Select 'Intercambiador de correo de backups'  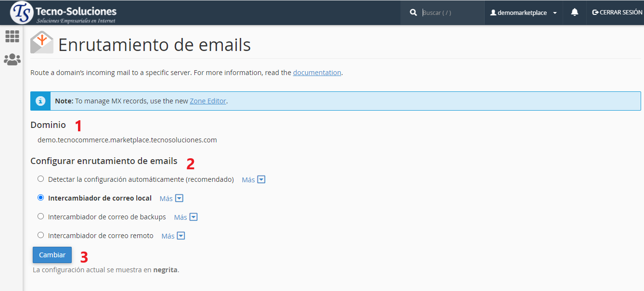(40, 216)
